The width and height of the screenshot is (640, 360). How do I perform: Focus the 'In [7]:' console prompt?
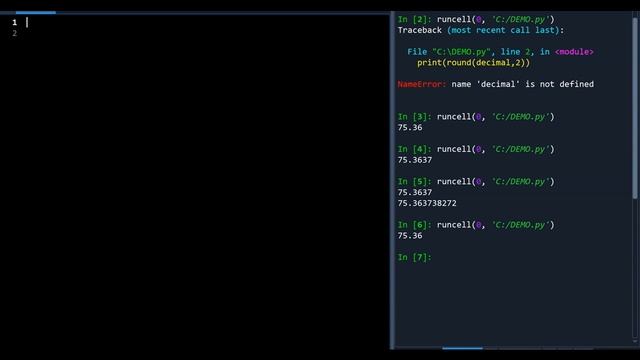tap(414, 257)
